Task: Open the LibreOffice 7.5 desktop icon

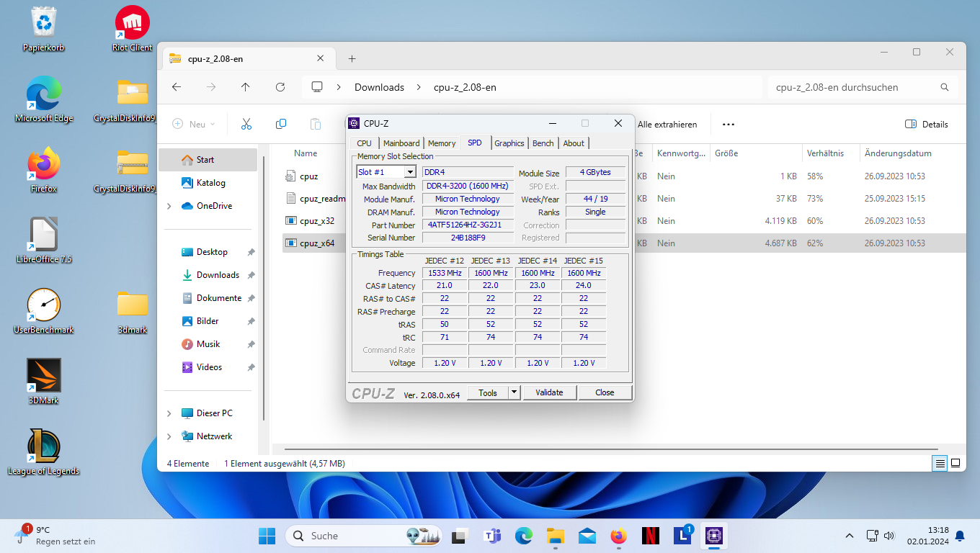Action: 44,240
